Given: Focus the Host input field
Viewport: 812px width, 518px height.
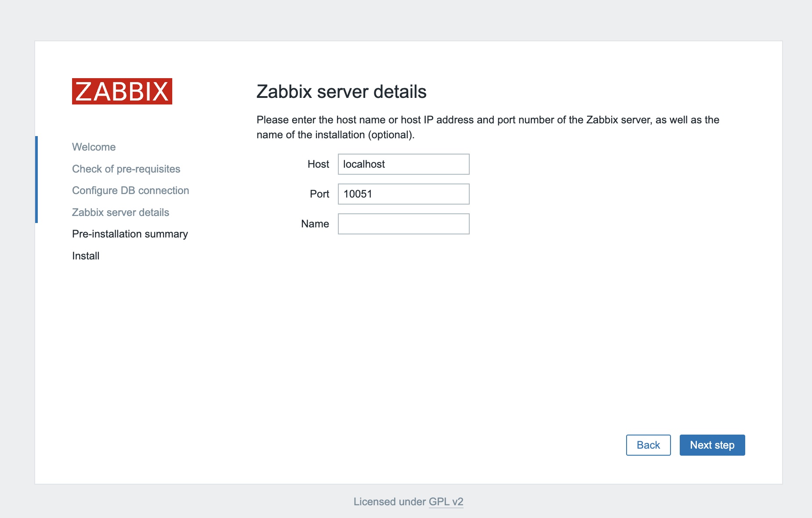Looking at the screenshot, I should 403,164.
